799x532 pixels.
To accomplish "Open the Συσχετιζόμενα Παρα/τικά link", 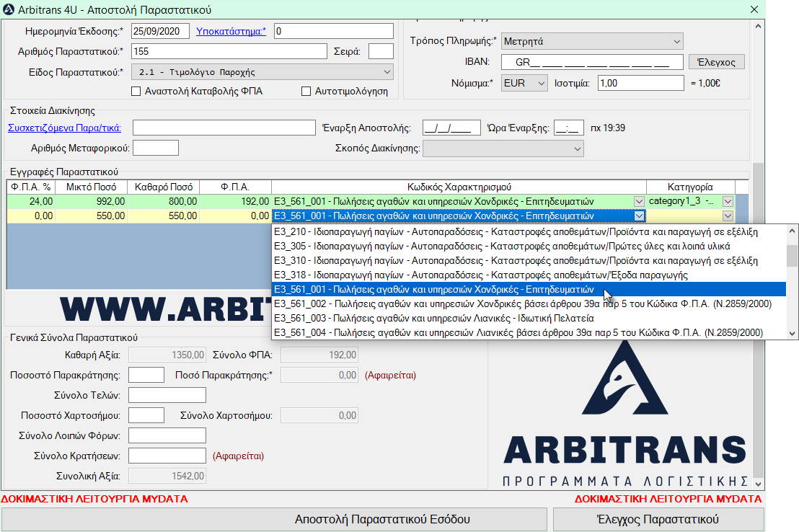I will (65, 128).
